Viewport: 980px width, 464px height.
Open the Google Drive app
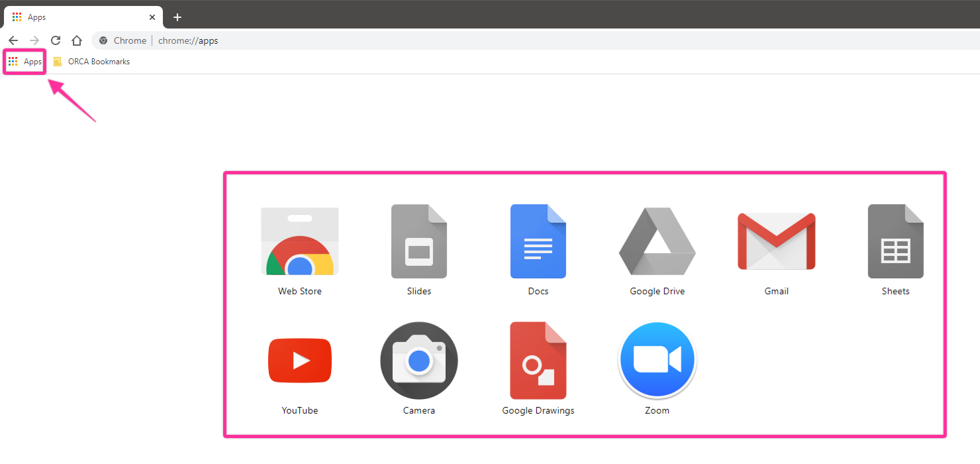(x=658, y=241)
